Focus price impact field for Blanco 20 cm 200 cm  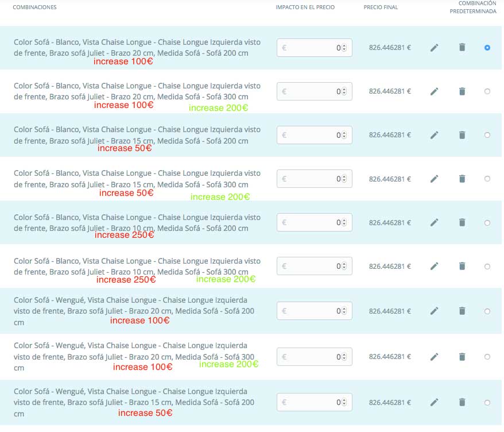(315, 48)
